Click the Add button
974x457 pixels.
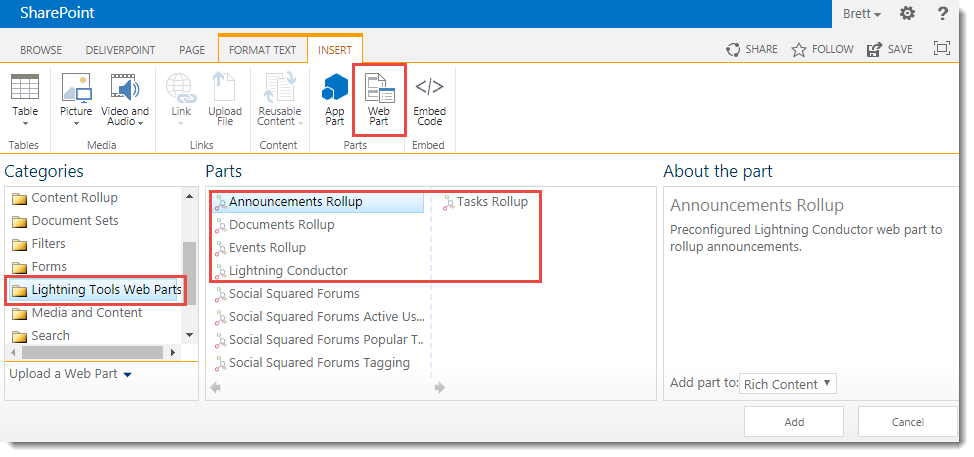tap(794, 422)
